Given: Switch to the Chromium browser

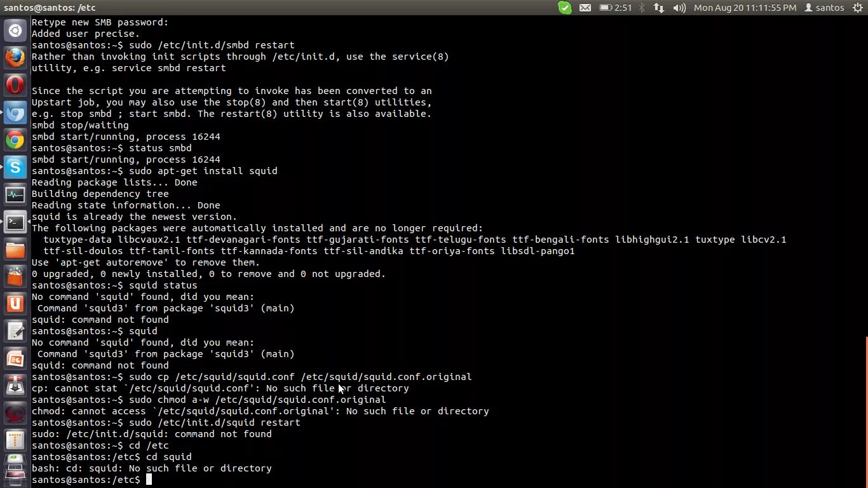Looking at the screenshot, I should click(15, 113).
